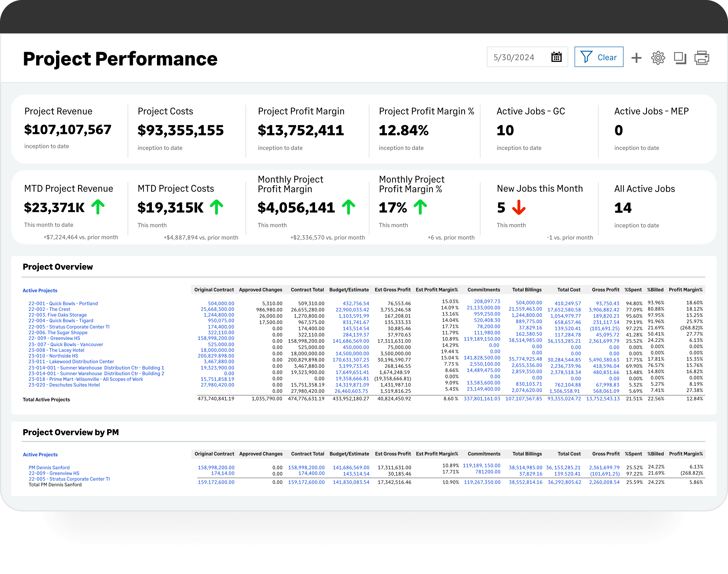This screenshot has height=574, width=728.
Task: Click green arrow beside $4,056,141
Action: (x=349, y=207)
